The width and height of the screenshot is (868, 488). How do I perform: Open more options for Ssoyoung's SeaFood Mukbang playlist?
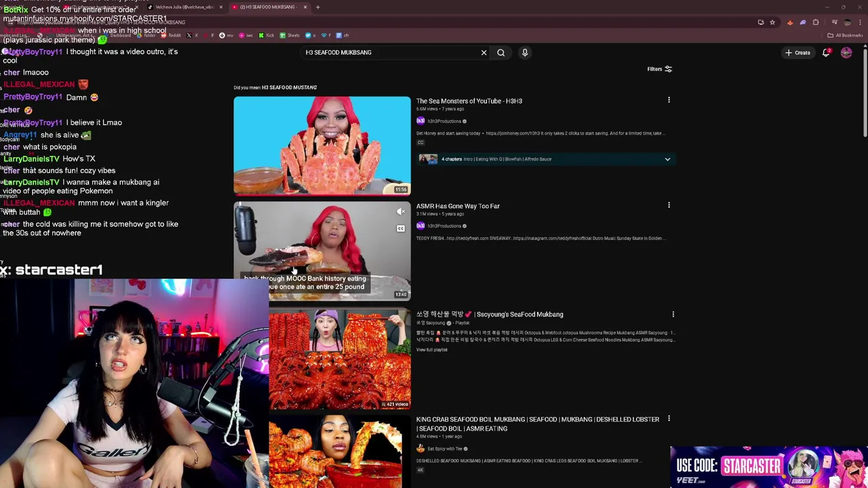click(673, 314)
